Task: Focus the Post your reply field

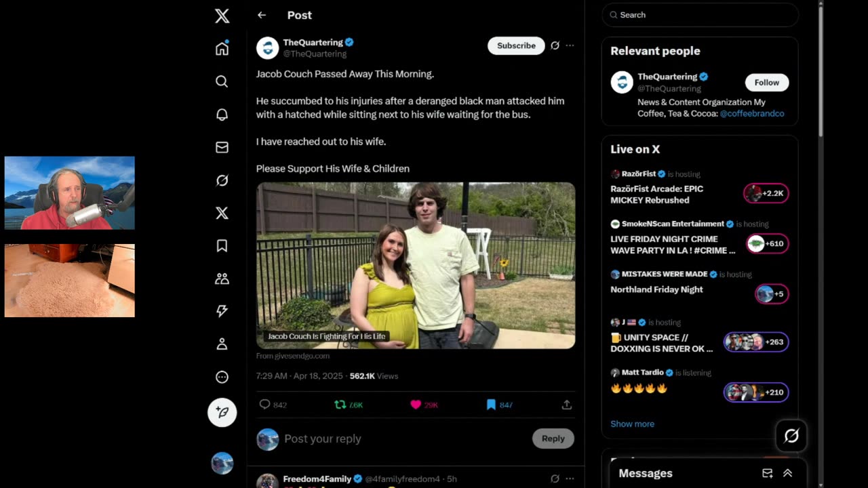Action: pos(404,439)
